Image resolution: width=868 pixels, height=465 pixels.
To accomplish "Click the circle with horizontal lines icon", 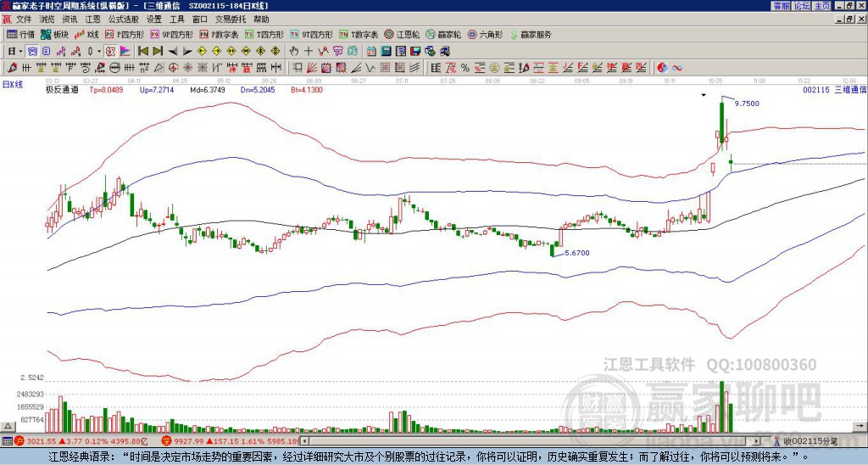I will tap(114, 68).
